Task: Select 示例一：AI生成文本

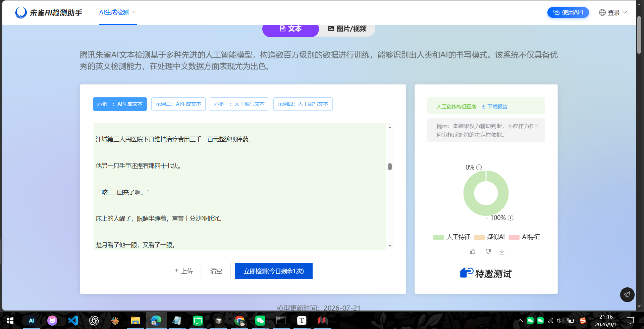Action: (x=120, y=104)
